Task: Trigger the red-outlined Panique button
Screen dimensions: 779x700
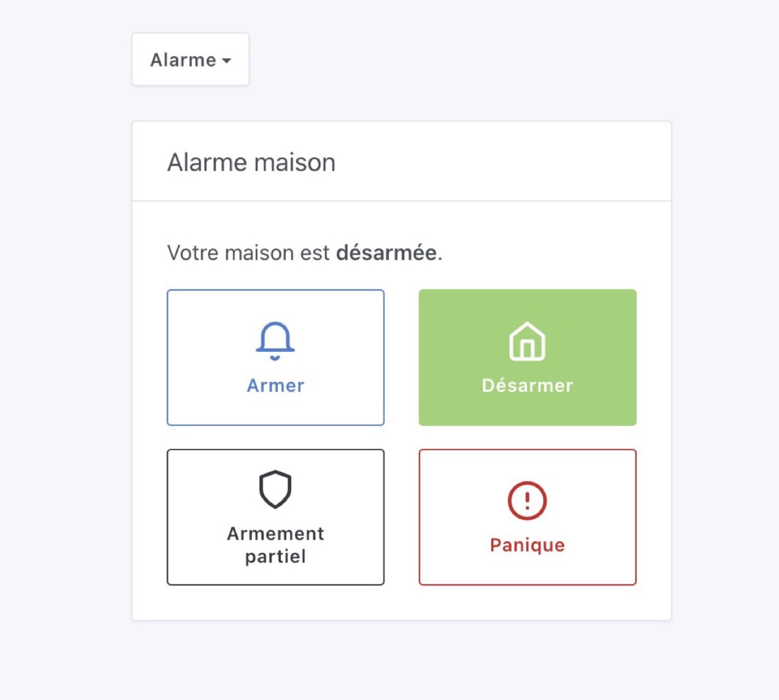Action: pos(527,516)
